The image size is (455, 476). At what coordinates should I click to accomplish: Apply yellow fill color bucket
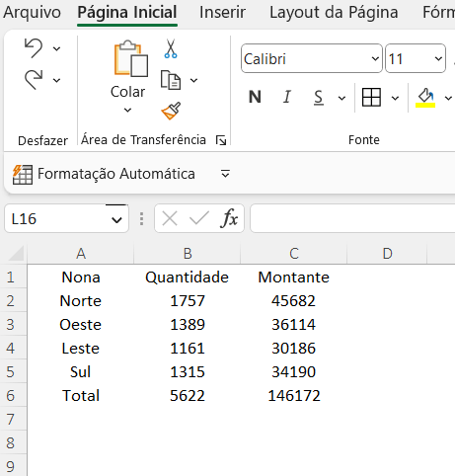[425, 98]
